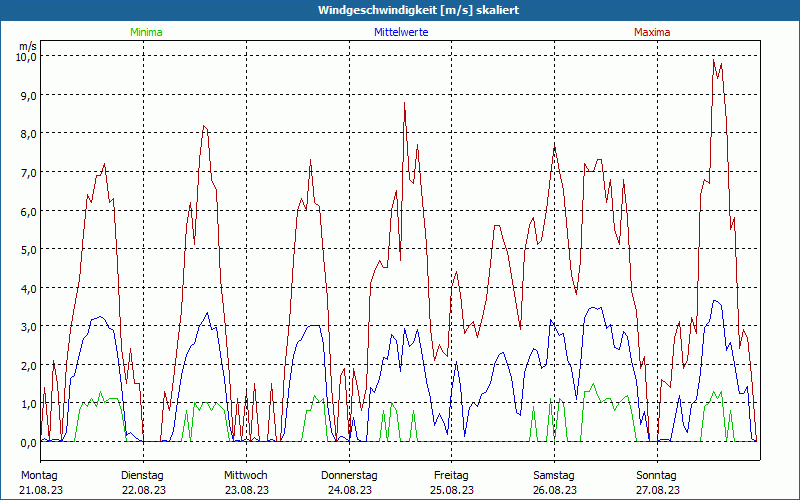The height and width of the screenshot is (500, 800).
Task: Click the 9,0 y-axis value
Action: coord(28,95)
